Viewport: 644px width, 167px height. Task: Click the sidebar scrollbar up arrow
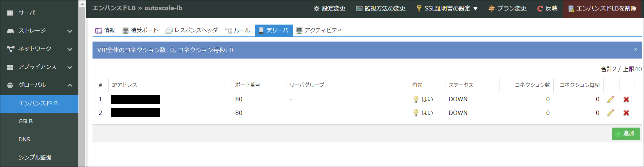82,4
